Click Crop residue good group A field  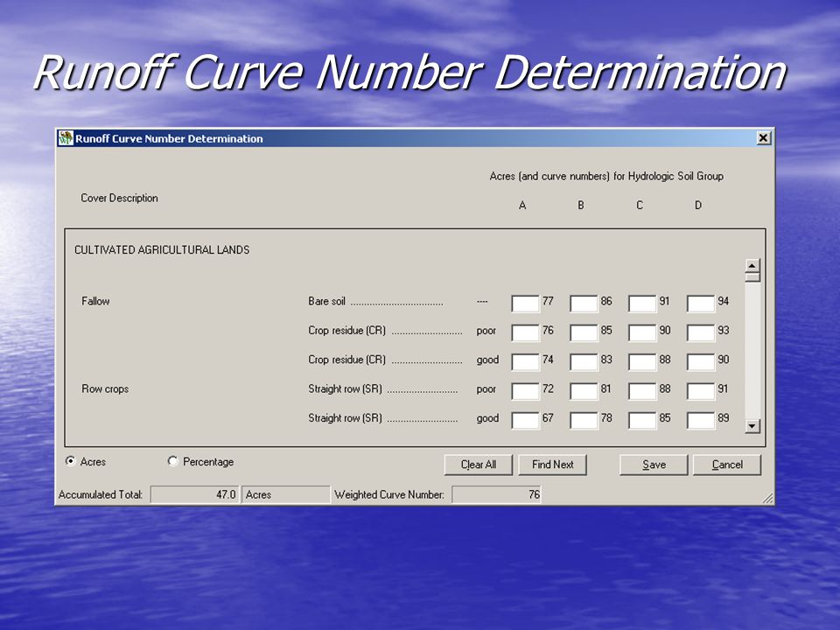coord(526,361)
